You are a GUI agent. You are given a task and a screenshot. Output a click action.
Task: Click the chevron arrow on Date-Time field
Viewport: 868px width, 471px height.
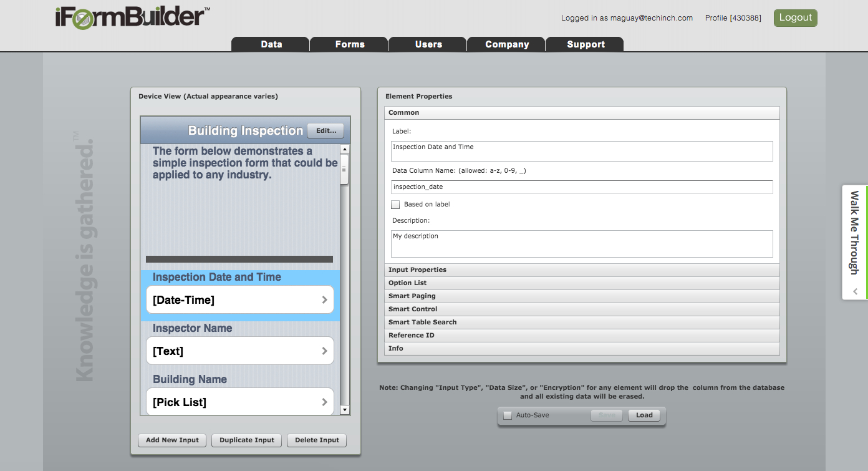pyautogui.click(x=324, y=300)
